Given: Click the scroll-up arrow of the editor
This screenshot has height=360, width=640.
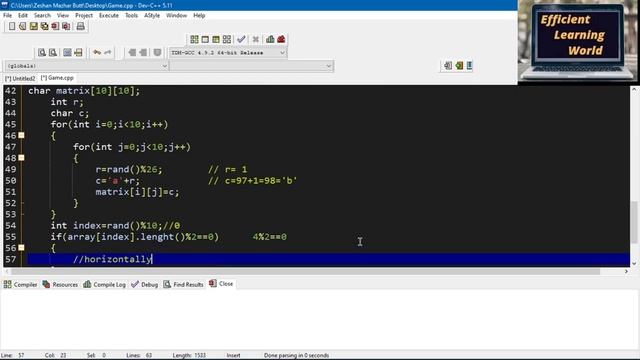Looking at the screenshot, I should 634,89.
